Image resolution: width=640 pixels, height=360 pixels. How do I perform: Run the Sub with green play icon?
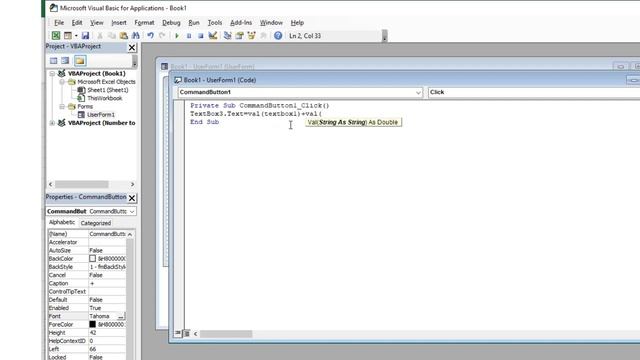click(177, 36)
